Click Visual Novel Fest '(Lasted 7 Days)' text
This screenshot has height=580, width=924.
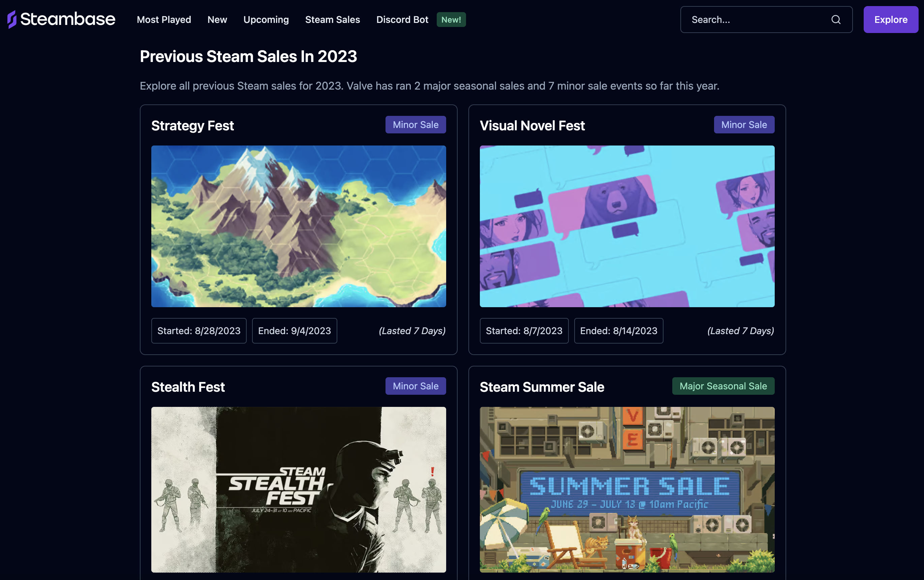click(x=741, y=331)
